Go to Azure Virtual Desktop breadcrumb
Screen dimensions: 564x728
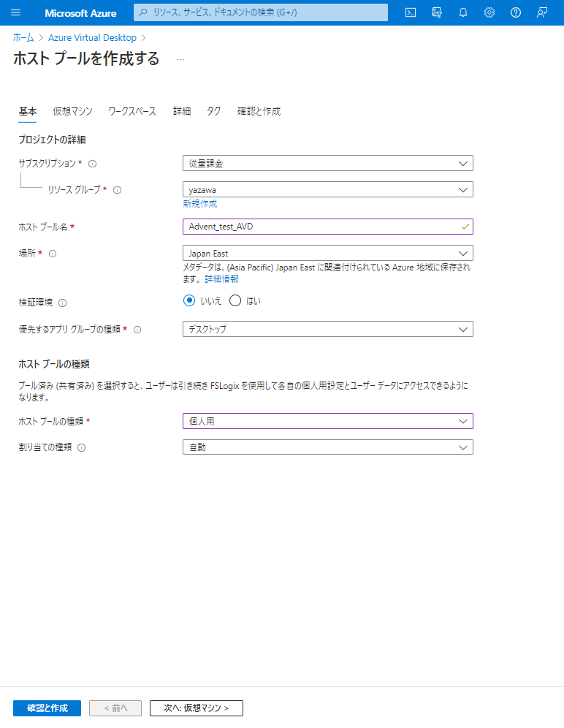click(x=92, y=37)
